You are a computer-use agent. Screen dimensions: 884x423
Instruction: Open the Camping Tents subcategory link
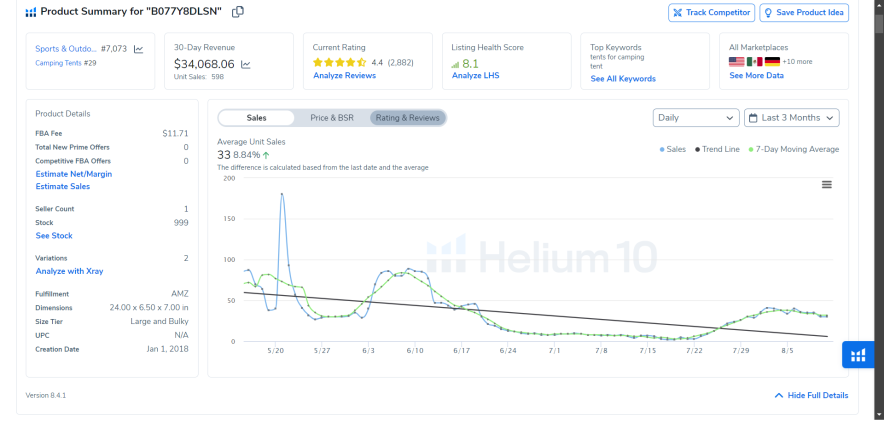coord(58,63)
